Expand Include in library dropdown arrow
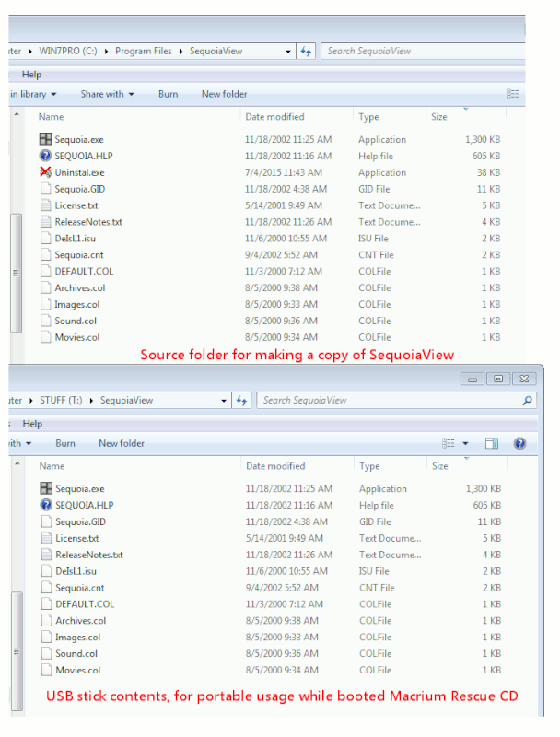 coord(53,95)
